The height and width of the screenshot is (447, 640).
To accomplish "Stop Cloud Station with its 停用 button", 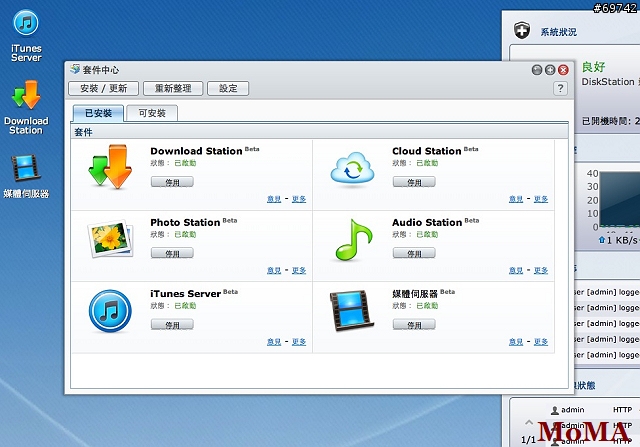I will click(x=414, y=182).
